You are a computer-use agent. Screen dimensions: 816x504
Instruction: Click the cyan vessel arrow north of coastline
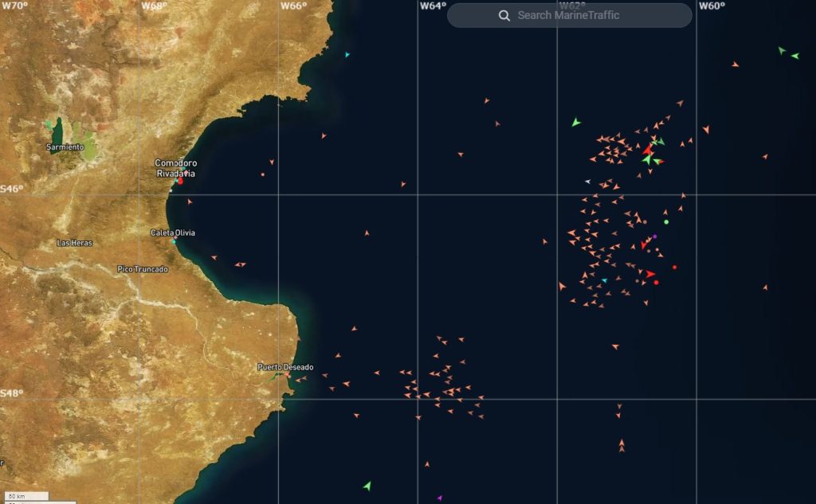click(x=347, y=55)
